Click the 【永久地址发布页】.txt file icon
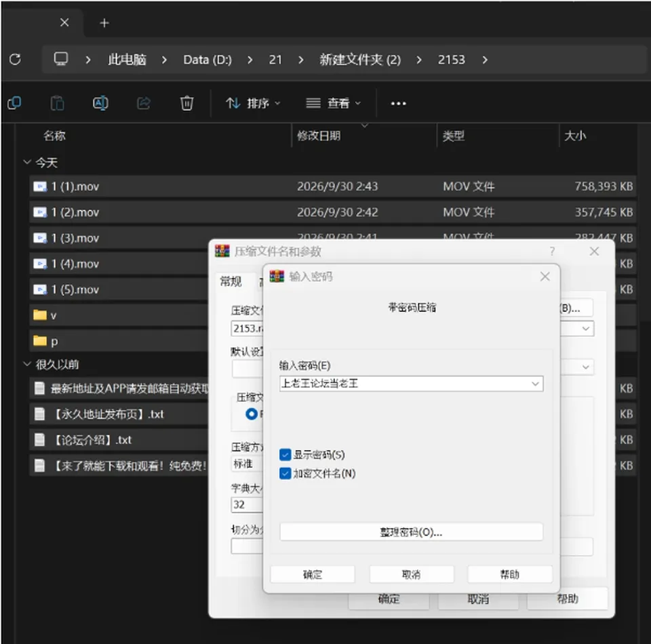 click(39, 414)
